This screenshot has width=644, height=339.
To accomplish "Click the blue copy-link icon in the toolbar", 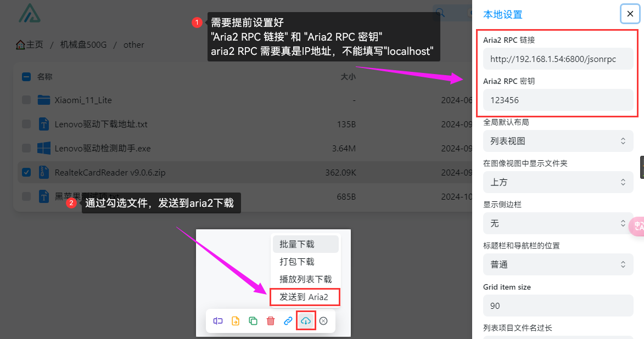I will tap(288, 321).
